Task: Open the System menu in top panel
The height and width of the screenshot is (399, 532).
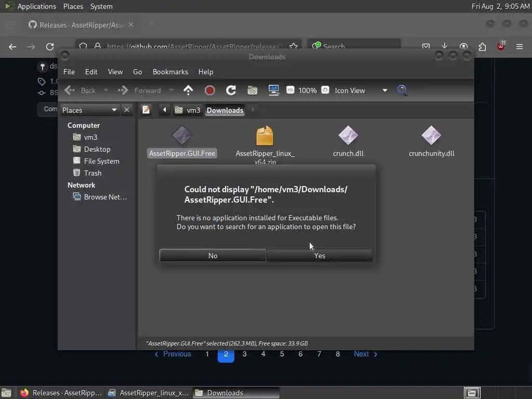Action: (101, 6)
